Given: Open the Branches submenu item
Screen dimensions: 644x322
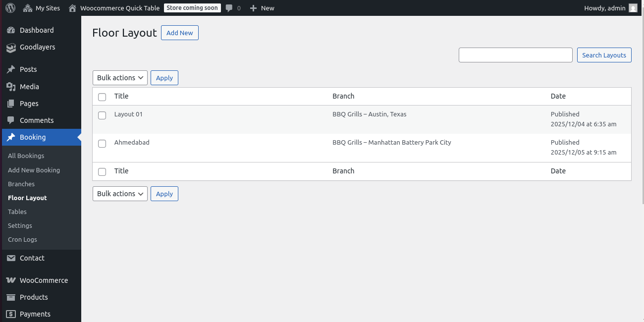Looking at the screenshot, I should [x=21, y=184].
